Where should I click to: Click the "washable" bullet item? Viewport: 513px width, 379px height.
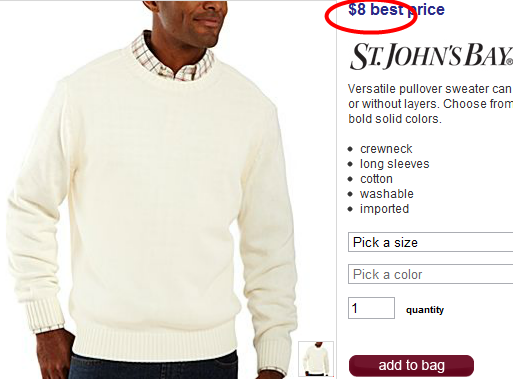click(x=387, y=194)
